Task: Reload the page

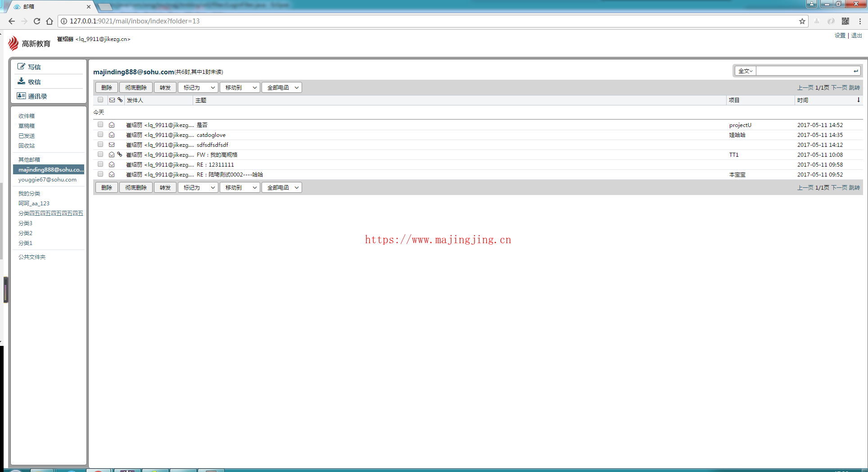Action: [37, 21]
